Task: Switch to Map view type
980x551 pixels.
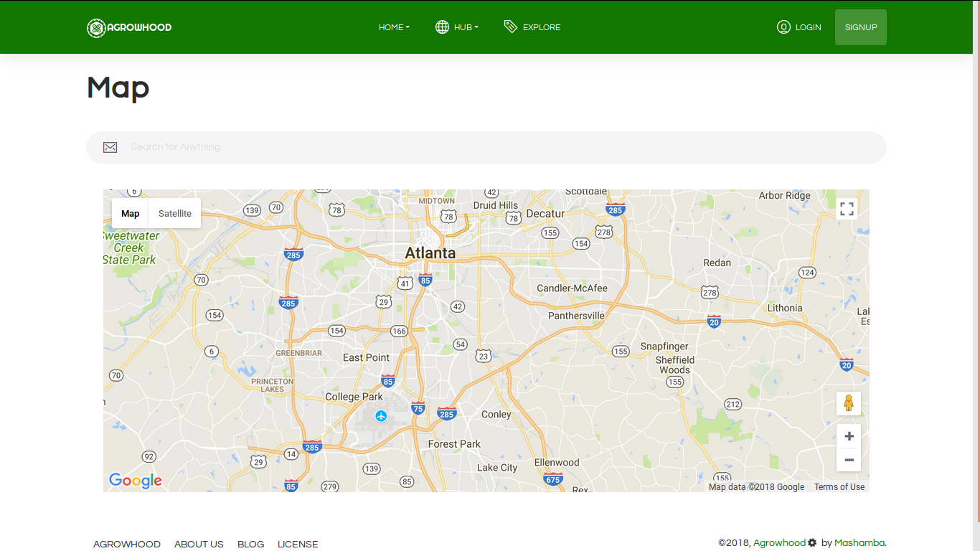Action: [130, 213]
